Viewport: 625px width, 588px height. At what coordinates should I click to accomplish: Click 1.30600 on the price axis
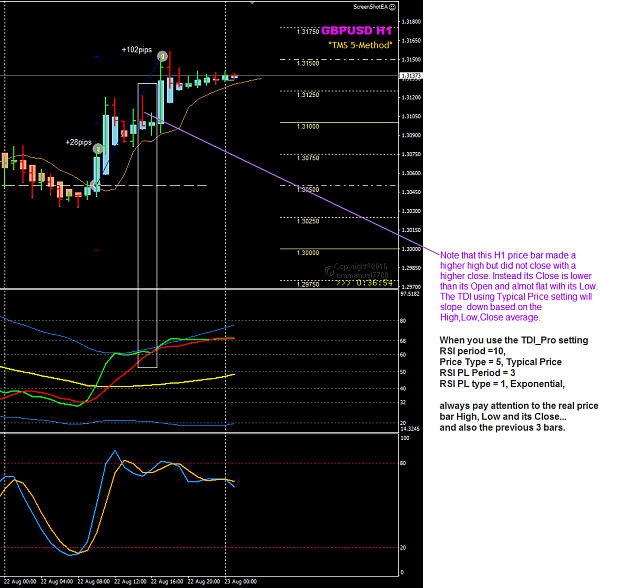[411, 173]
